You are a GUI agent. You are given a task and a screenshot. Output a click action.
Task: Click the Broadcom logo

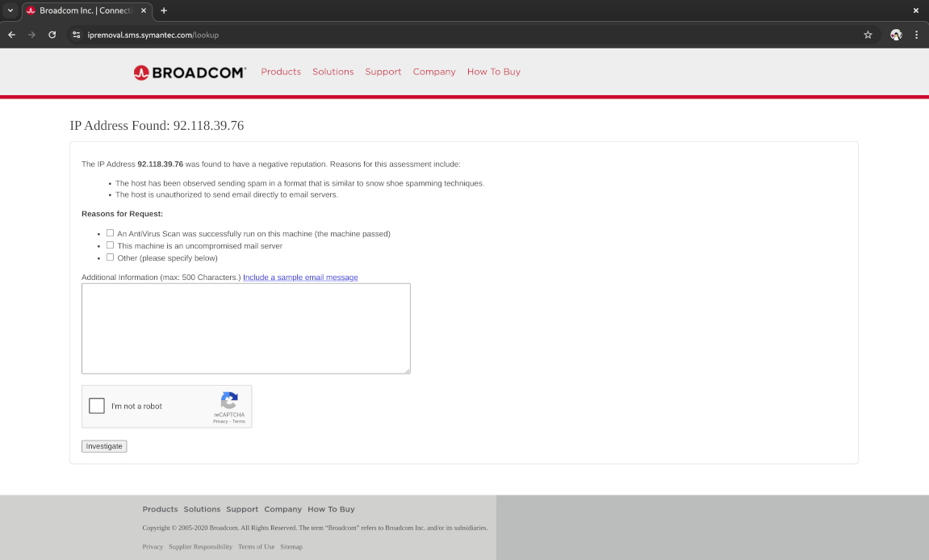[x=190, y=73]
